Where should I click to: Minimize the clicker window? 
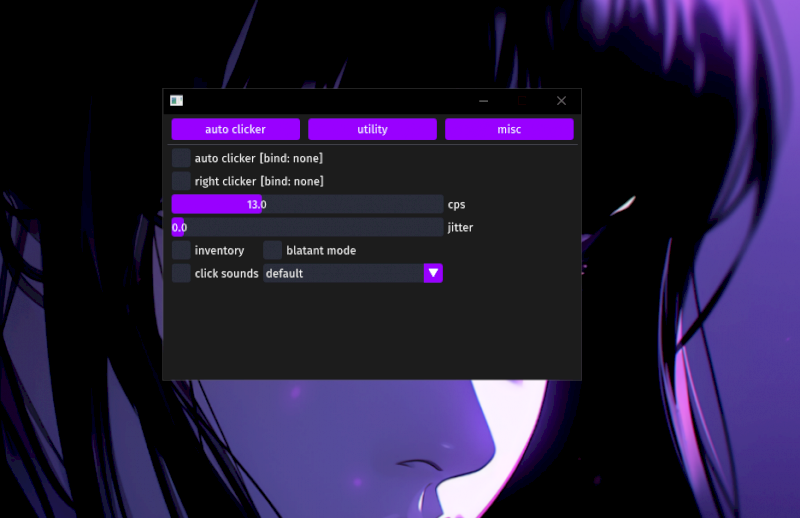(x=484, y=101)
